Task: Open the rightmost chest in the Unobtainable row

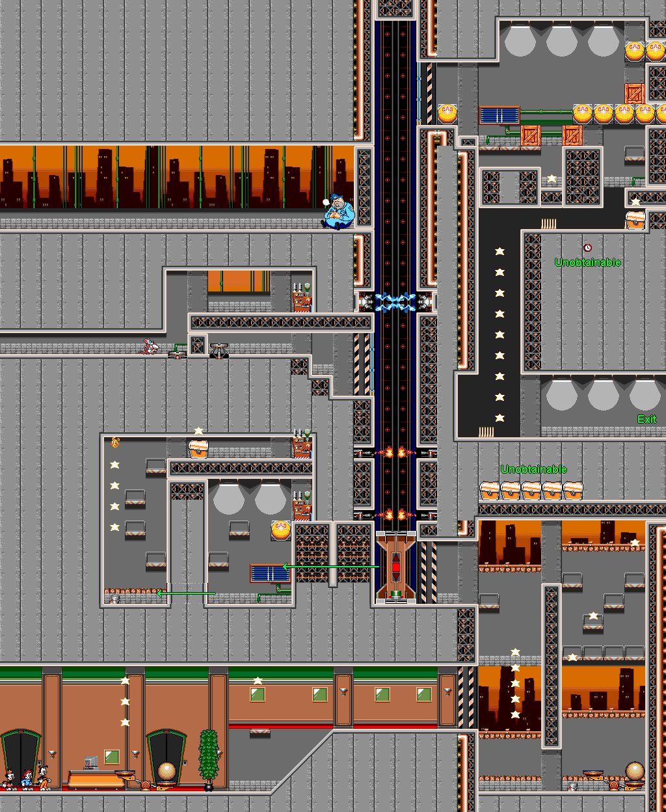Action: (x=572, y=490)
